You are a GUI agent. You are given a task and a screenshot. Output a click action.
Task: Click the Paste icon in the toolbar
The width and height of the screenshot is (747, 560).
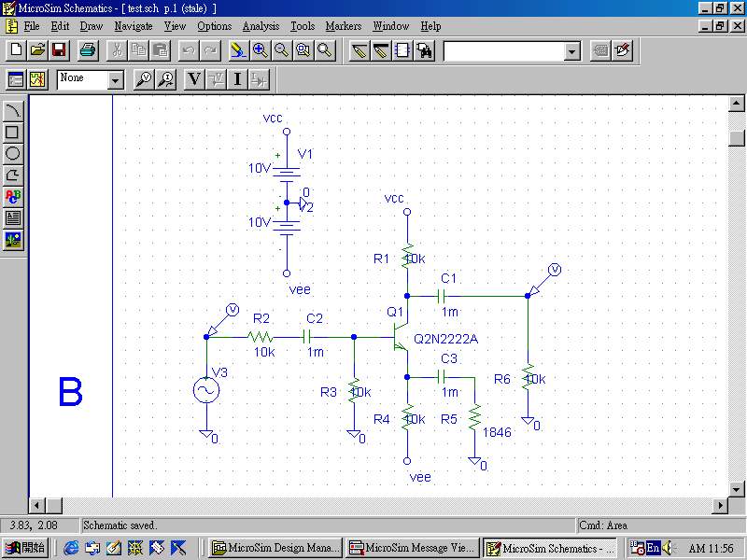click(x=160, y=50)
